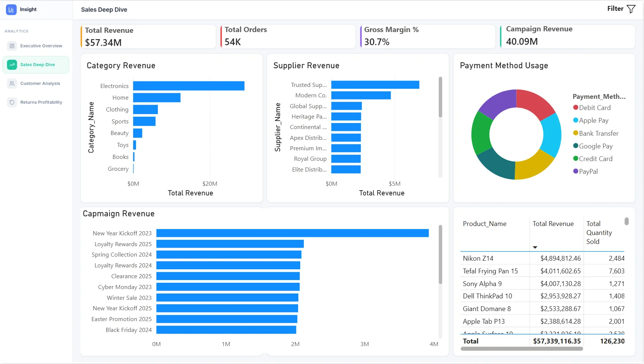The image size is (644, 364).
Task: Go to Customer Analysis page
Action: click(36, 84)
